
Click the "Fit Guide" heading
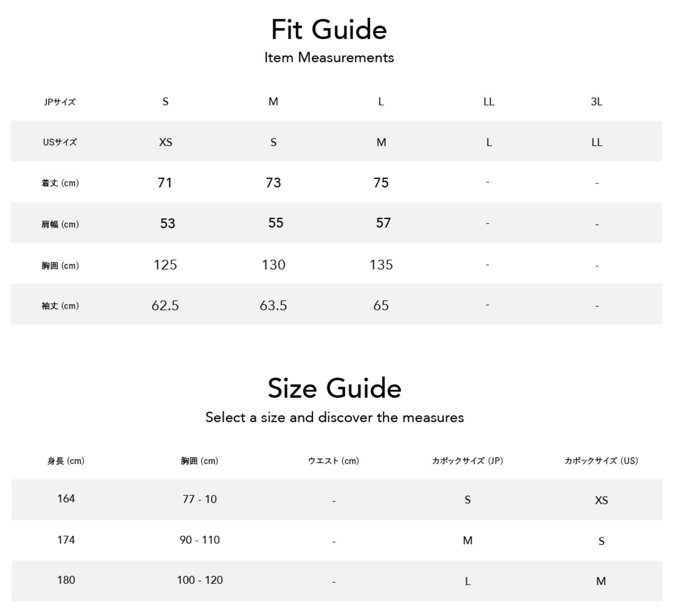pos(329,30)
